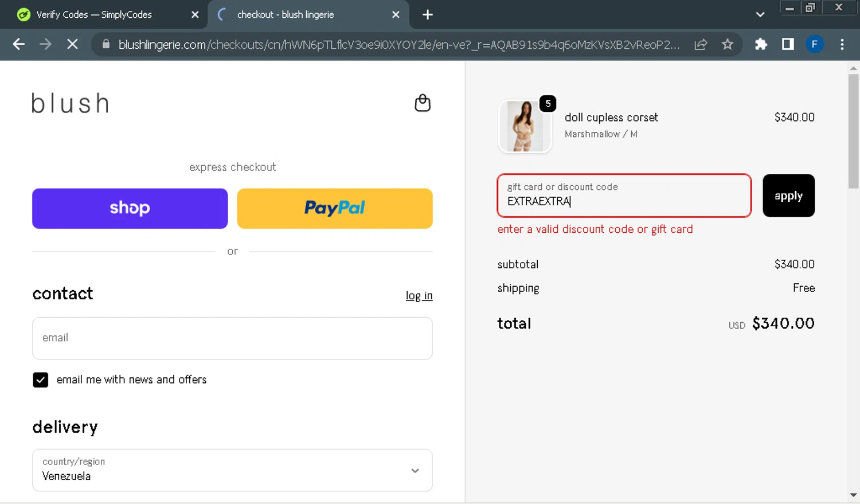Click the 'subtotal' label

coord(518,264)
